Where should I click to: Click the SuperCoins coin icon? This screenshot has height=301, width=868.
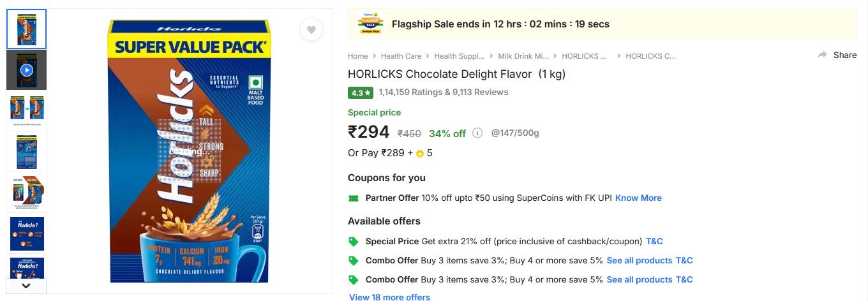420,154
